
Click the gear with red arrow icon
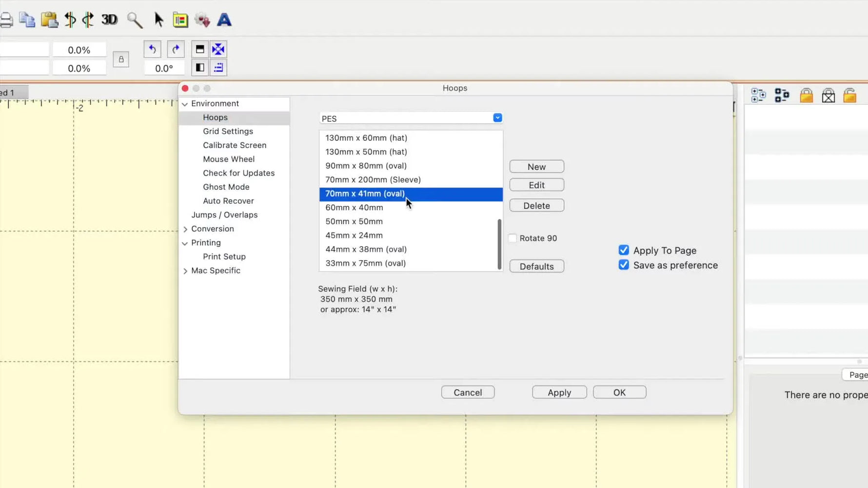(x=202, y=20)
